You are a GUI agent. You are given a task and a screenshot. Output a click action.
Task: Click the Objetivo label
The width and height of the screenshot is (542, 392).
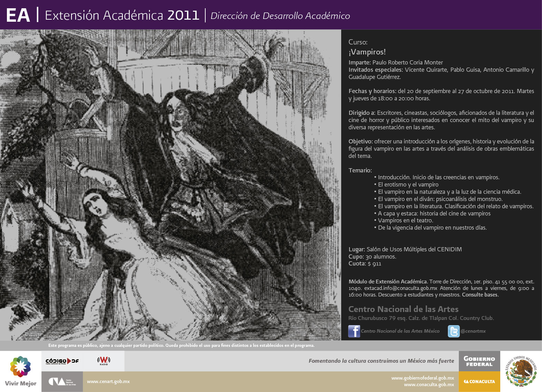(x=361, y=141)
